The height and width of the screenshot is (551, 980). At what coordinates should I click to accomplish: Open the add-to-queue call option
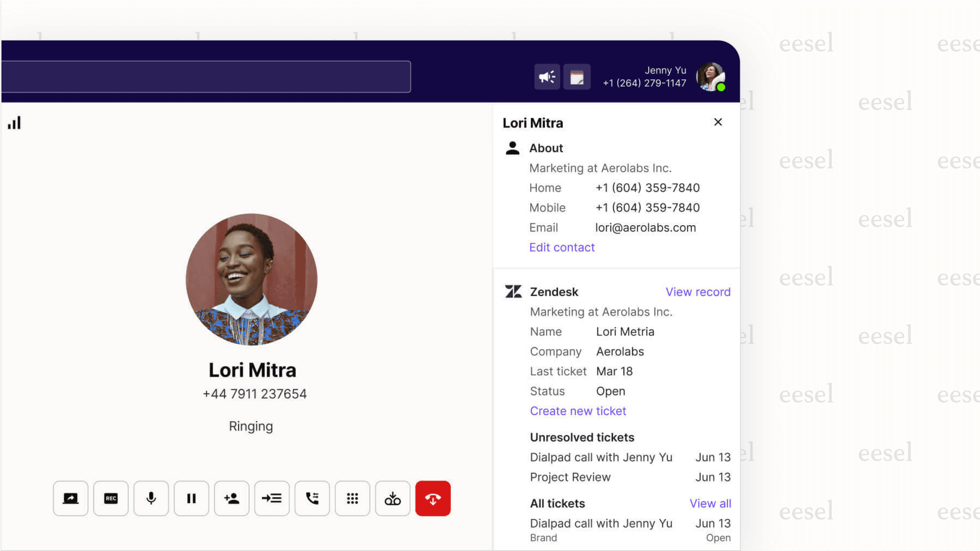click(x=271, y=499)
